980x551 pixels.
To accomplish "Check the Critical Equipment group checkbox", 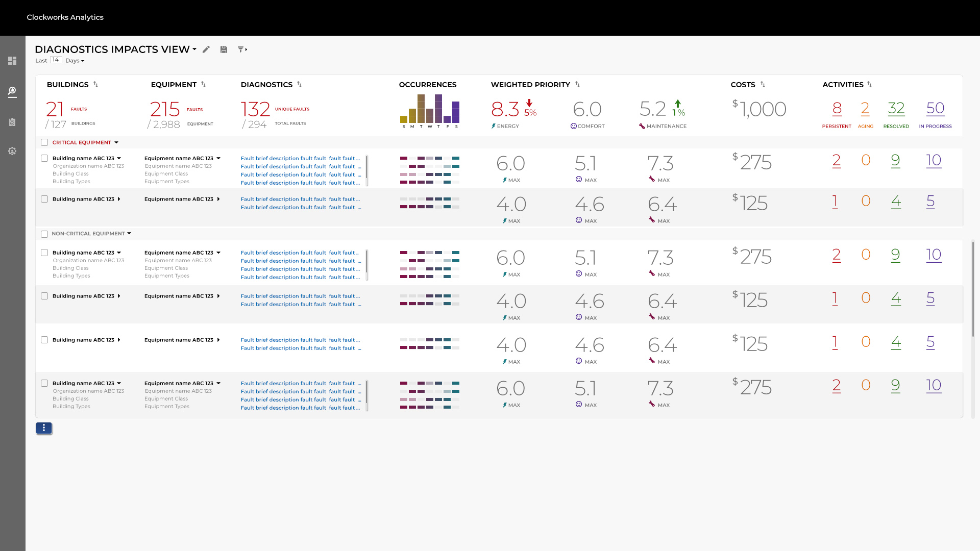I will [44, 142].
